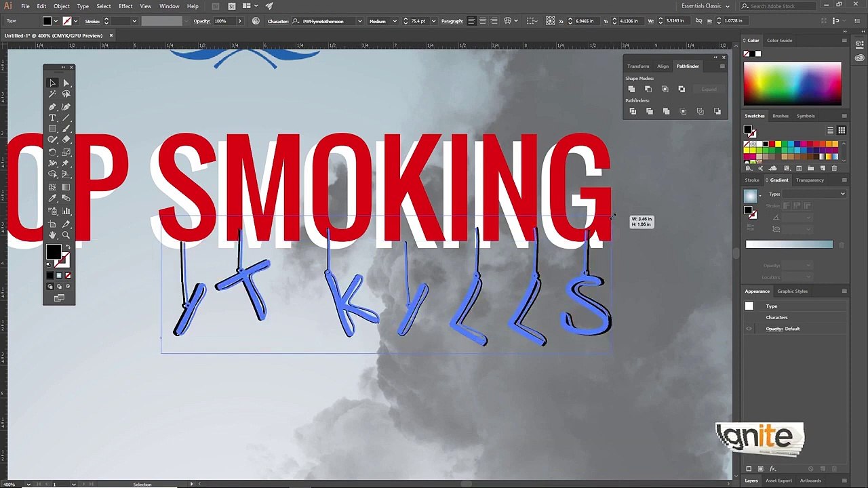The height and width of the screenshot is (488, 868).
Task: Select the Eyedropper tool
Action: click(52, 199)
